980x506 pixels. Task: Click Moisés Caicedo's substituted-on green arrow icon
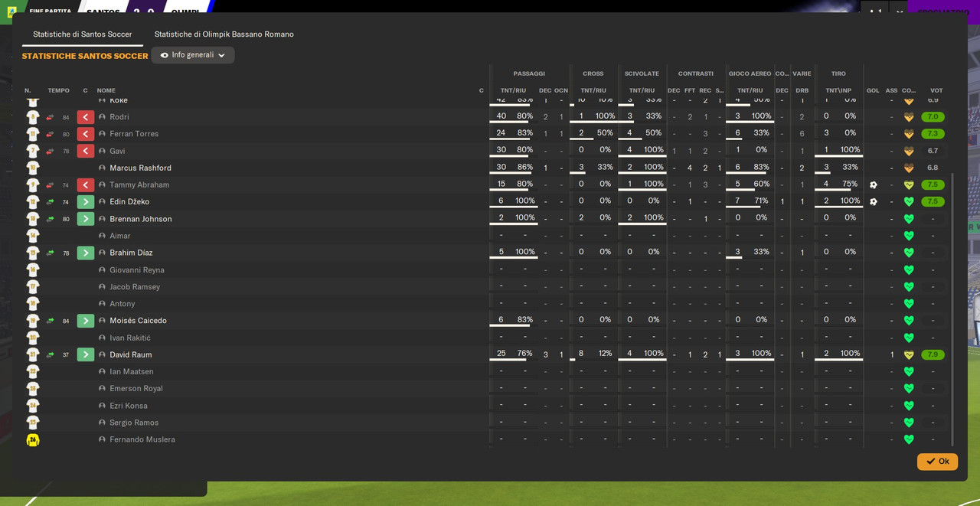(85, 321)
